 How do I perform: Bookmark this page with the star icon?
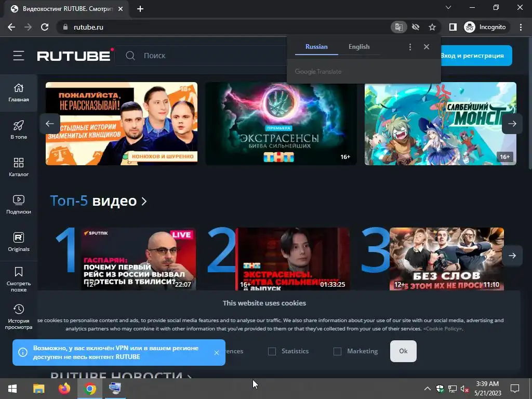pos(432,27)
